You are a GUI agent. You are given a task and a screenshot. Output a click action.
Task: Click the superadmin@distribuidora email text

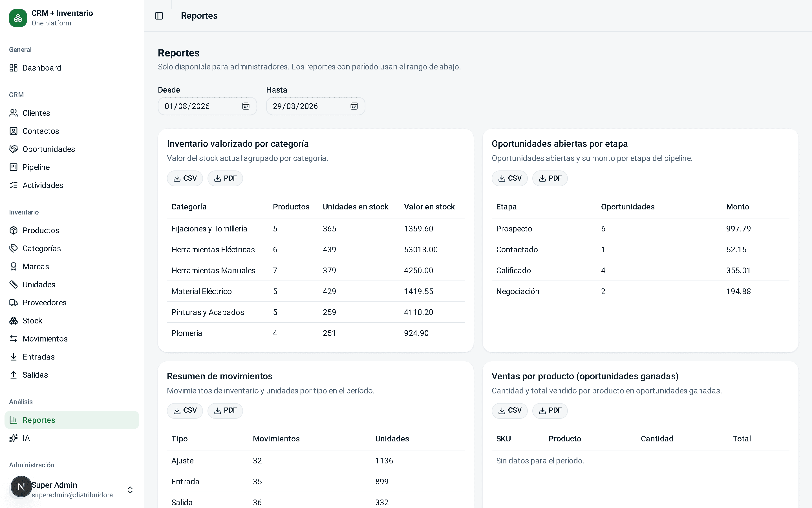point(74,495)
